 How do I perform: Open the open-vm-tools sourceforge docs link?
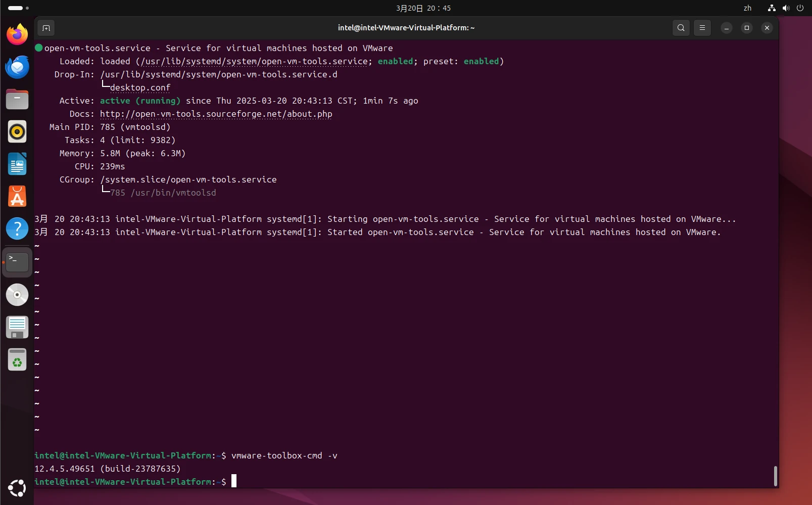coord(216,114)
